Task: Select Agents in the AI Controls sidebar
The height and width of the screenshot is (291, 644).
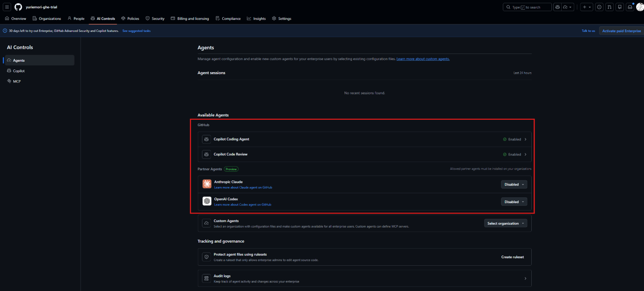Action: click(40, 60)
